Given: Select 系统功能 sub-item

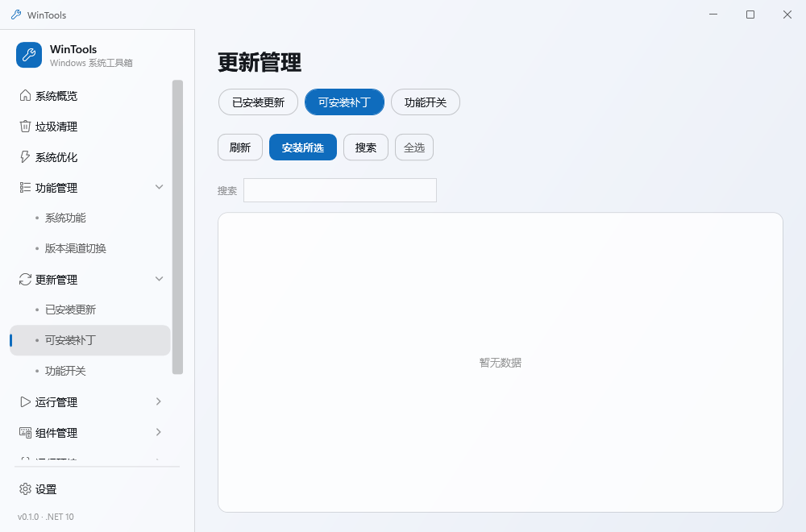Looking at the screenshot, I should pos(90,218).
